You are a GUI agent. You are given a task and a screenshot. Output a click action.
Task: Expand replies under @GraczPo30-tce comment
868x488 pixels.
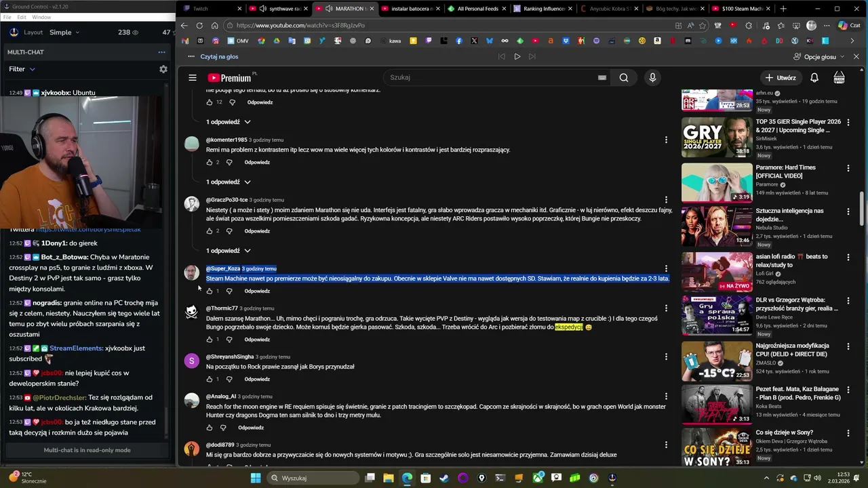click(x=229, y=251)
